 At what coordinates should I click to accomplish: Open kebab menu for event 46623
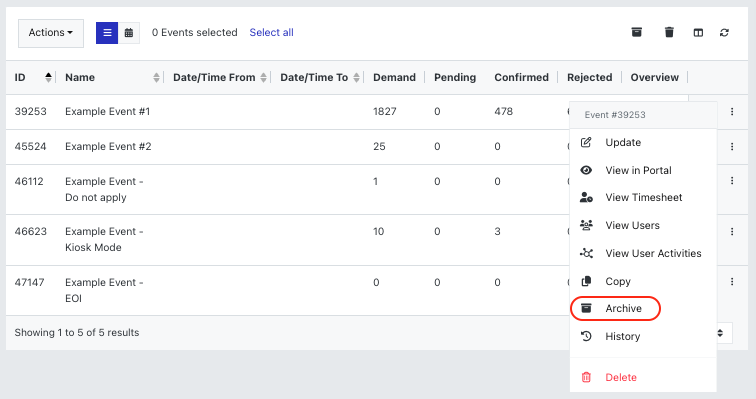coord(732,231)
